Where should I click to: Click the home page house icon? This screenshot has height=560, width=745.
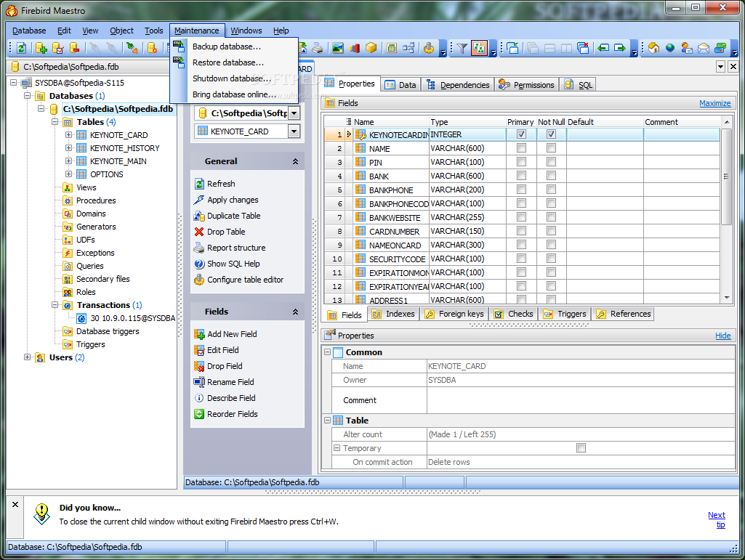coord(653,48)
